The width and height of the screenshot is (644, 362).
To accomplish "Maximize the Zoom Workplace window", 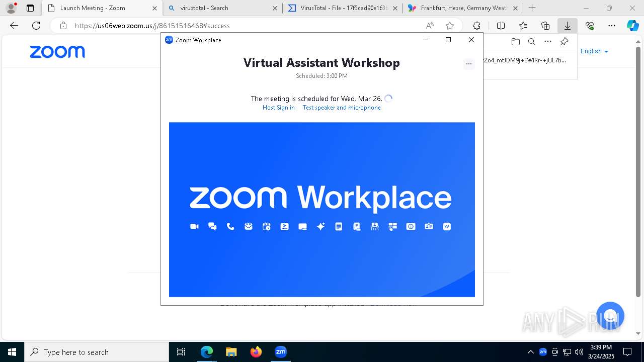I will tap(448, 40).
